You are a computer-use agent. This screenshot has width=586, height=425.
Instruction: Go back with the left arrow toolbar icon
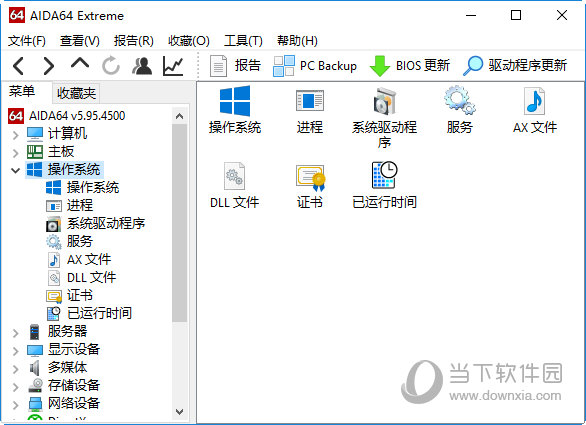pyautogui.click(x=18, y=67)
